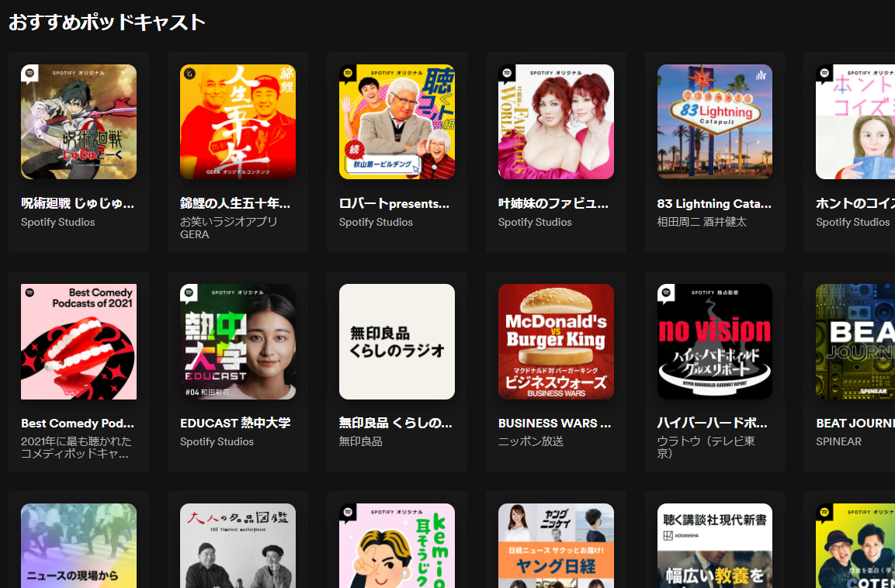Click title BEAT JOURNEY
Screen dimensions: 895x588
[x=855, y=424]
